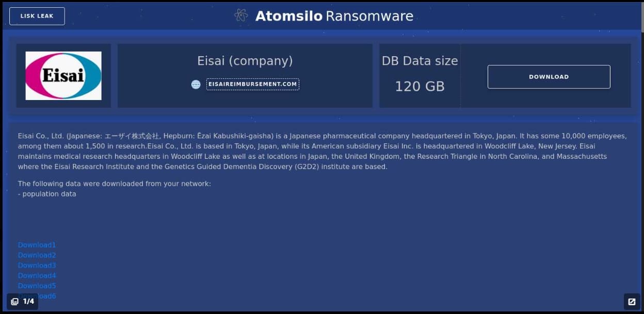Image resolution: width=644 pixels, height=314 pixels.
Task: Click the atom logo in the header
Action: pyautogui.click(x=240, y=15)
